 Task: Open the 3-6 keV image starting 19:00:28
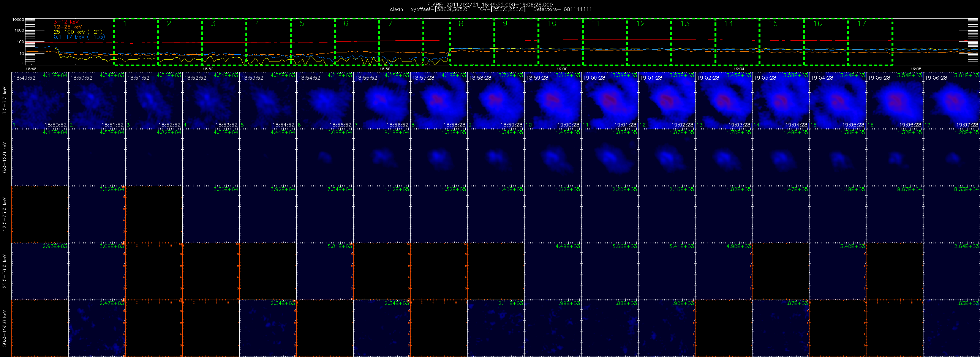pos(610,100)
